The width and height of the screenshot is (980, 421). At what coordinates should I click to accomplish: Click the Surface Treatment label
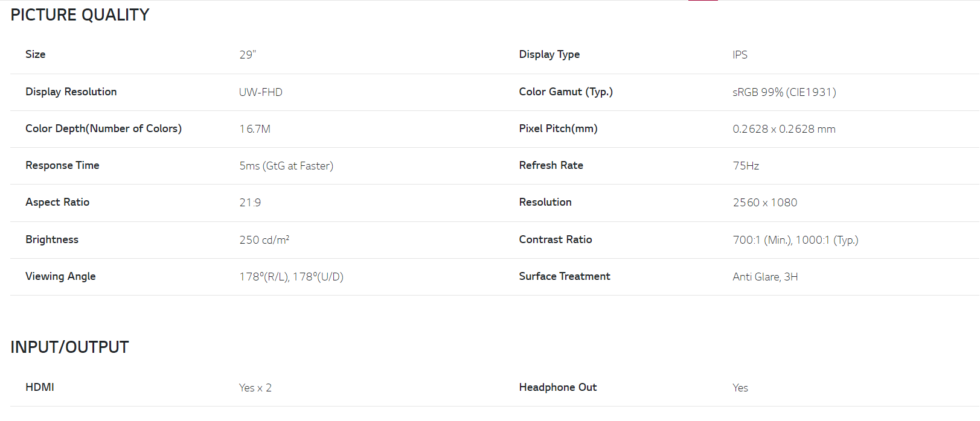pyautogui.click(x=565, y=276)
